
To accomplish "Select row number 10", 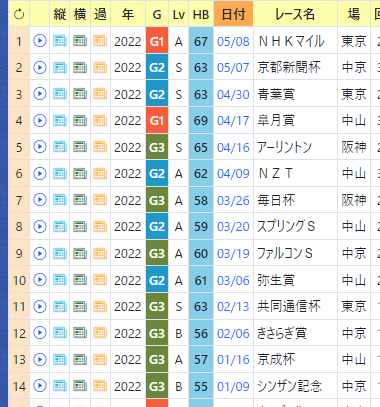I will [x=19, y=280].
